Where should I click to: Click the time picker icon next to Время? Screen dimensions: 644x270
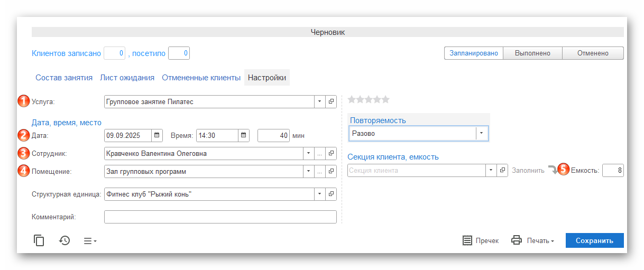(x=244, y=136)
